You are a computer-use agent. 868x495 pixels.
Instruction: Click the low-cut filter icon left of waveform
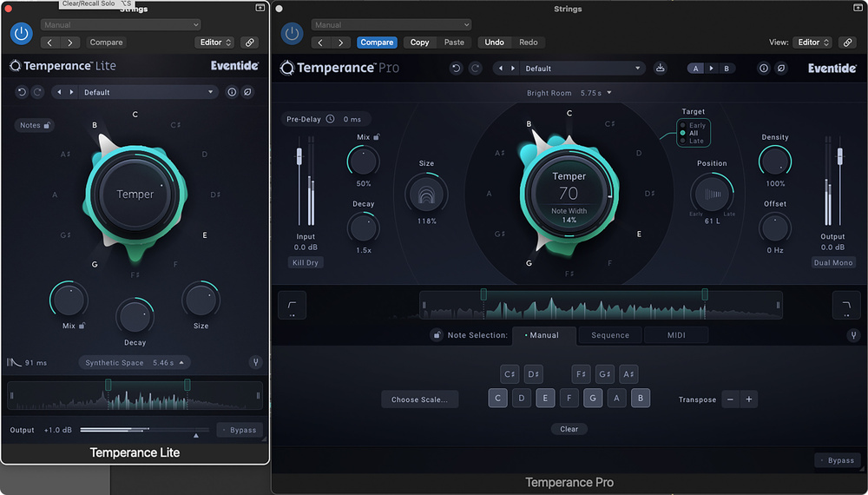click(x=292, y=305)
